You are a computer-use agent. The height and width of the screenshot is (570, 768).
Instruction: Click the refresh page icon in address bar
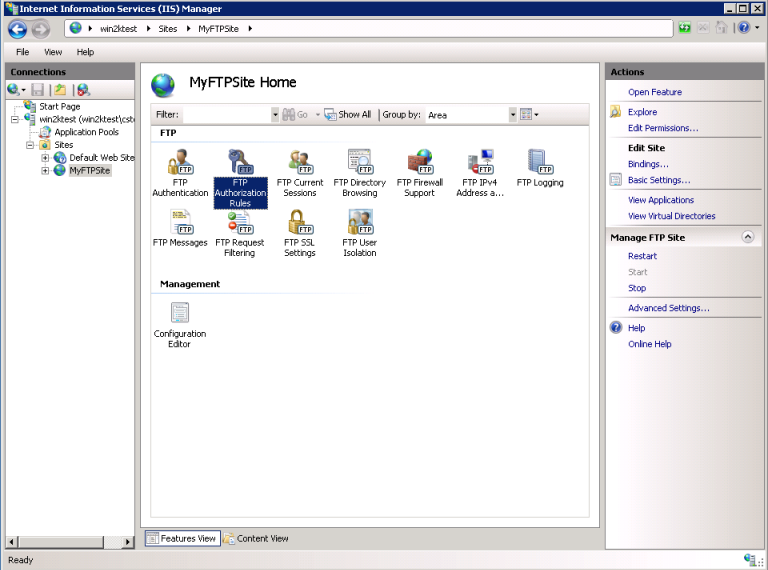(x=684, y=28)
